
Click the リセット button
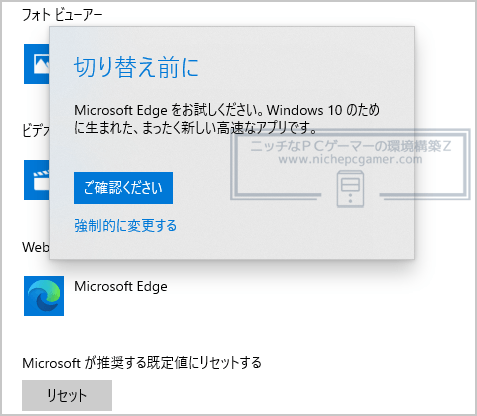[x=67, y=395]
